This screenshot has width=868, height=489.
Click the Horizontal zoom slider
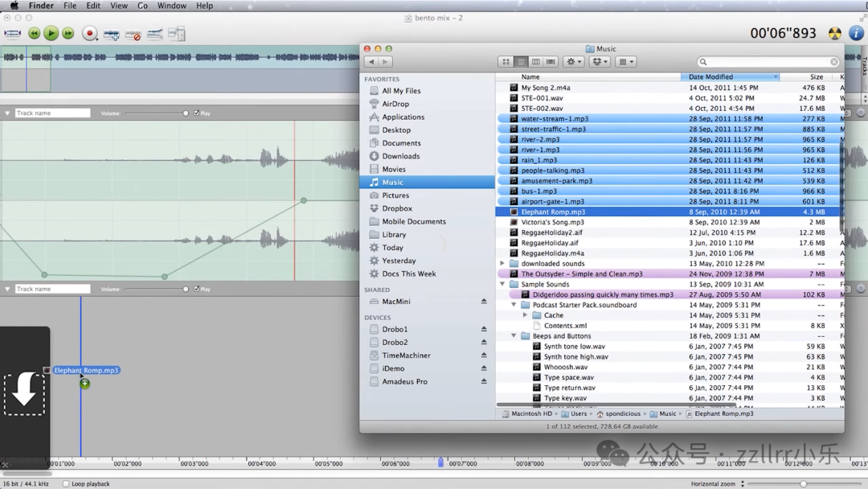[802, 484]
